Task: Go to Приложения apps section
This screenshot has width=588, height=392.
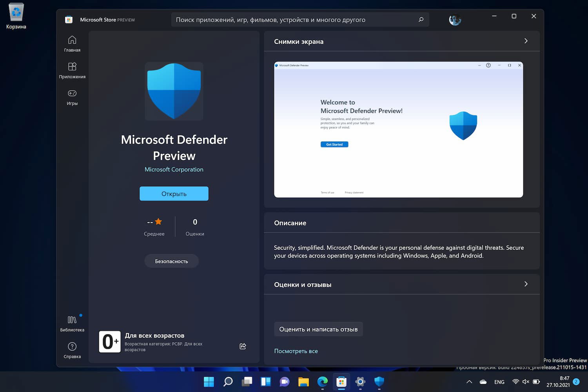Action: click(72, 71)
